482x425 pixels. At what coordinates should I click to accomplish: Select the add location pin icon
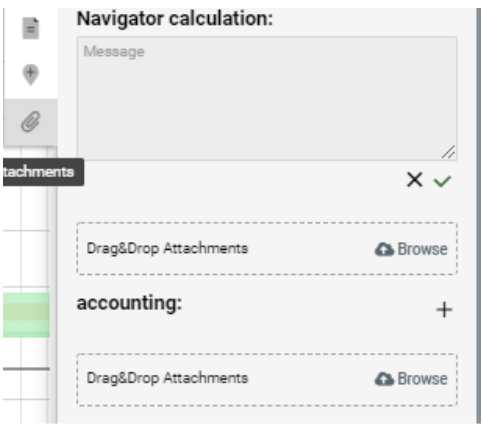click(x=31, y=74)
